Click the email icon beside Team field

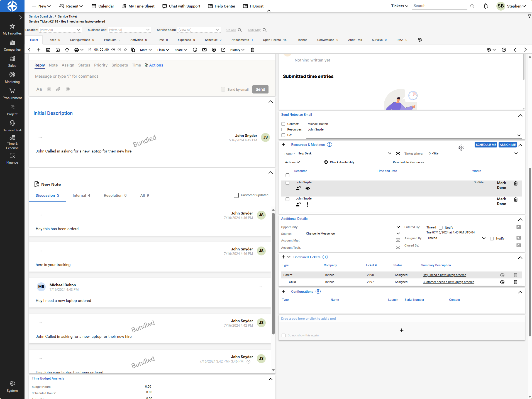pyautogui.click(x=398, y=154)
